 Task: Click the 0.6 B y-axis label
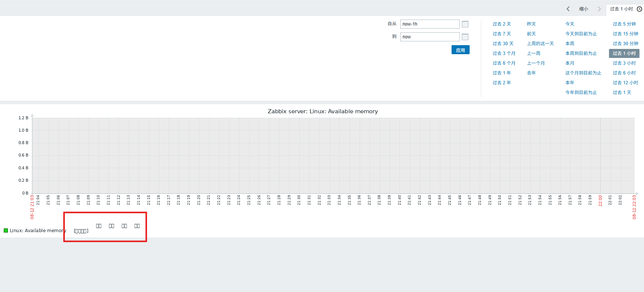click(23, 155)
